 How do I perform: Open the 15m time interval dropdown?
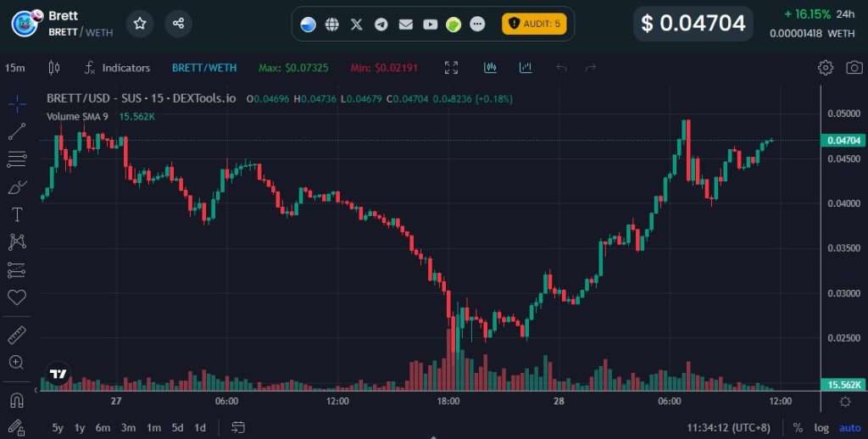(14, 68)
